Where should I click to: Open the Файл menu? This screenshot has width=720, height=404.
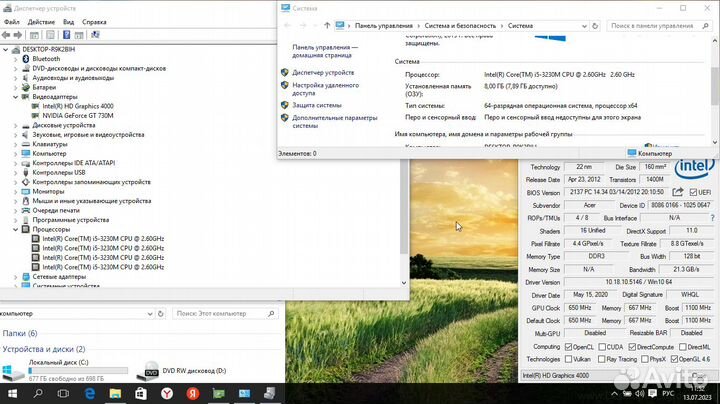point(11,22)
